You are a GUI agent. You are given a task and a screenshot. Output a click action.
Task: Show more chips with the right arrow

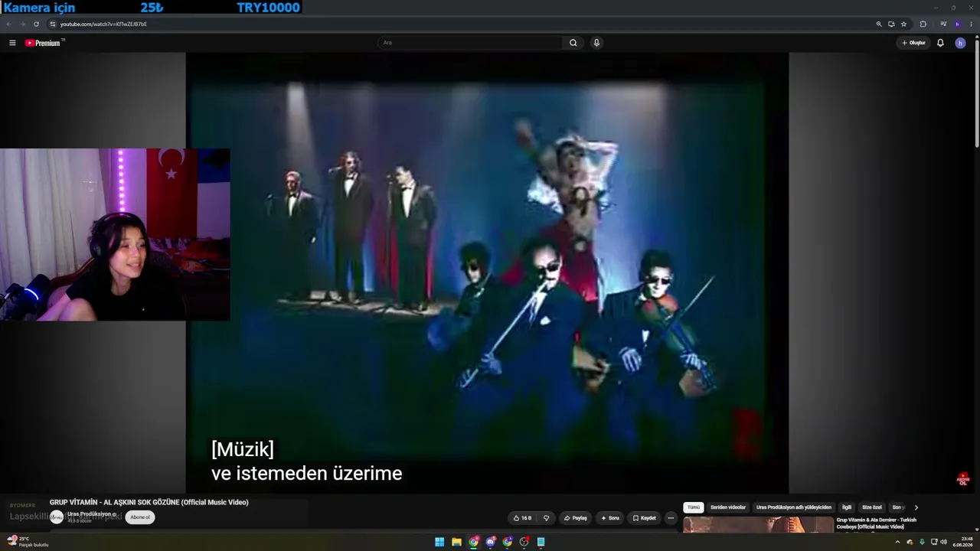pos(916,507)
